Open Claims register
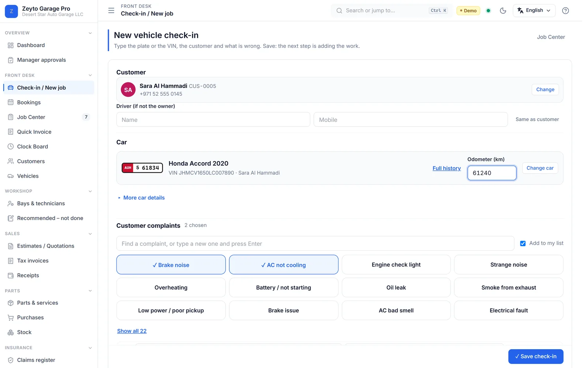 (49, 360)
